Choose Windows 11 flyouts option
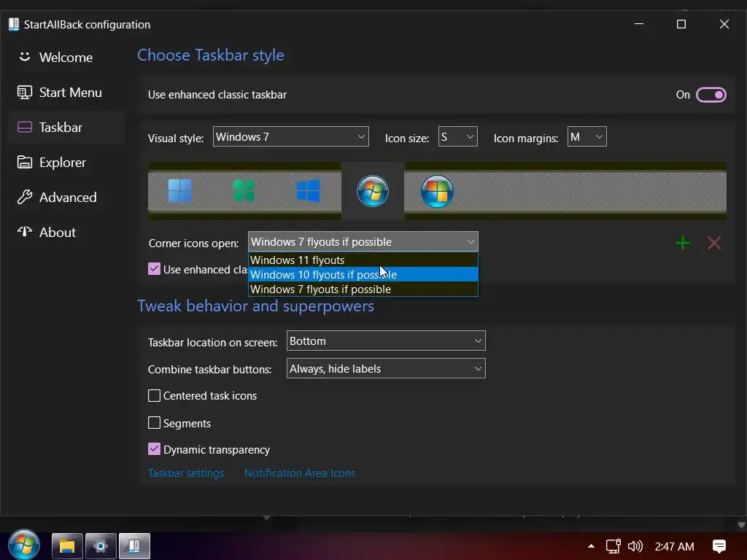 click(x=363, y=260)
